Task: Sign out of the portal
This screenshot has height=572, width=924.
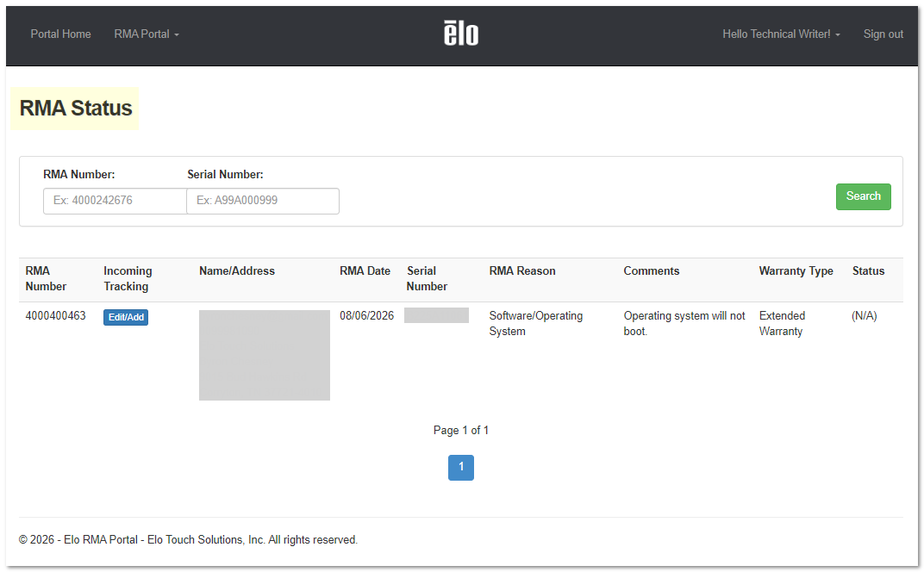Action: pos(883,34)
